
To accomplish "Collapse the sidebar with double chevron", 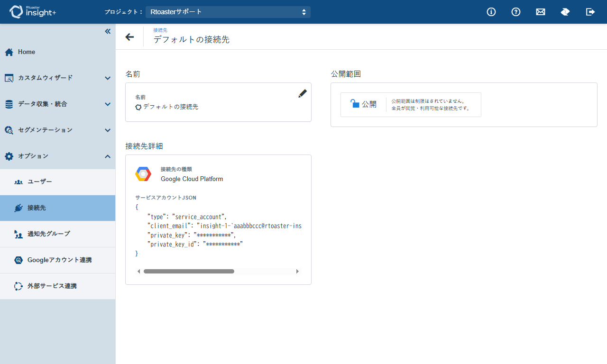I will 108,31.
